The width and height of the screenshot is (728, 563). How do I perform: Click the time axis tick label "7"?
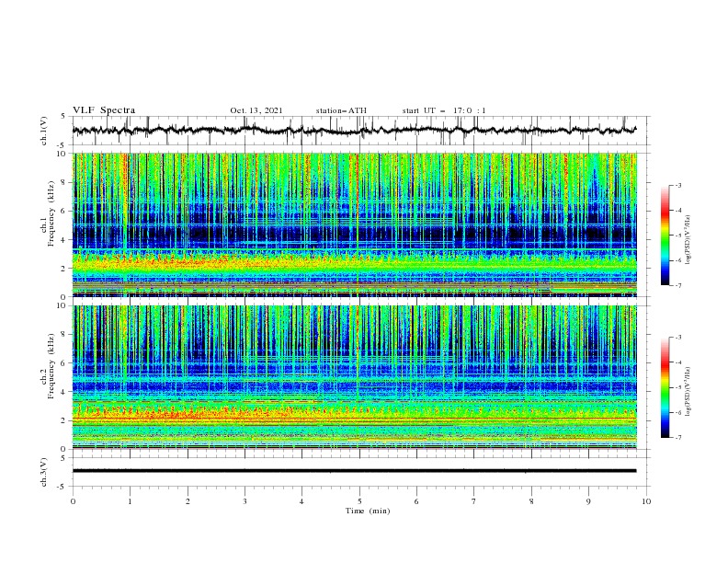pos(474,501)
